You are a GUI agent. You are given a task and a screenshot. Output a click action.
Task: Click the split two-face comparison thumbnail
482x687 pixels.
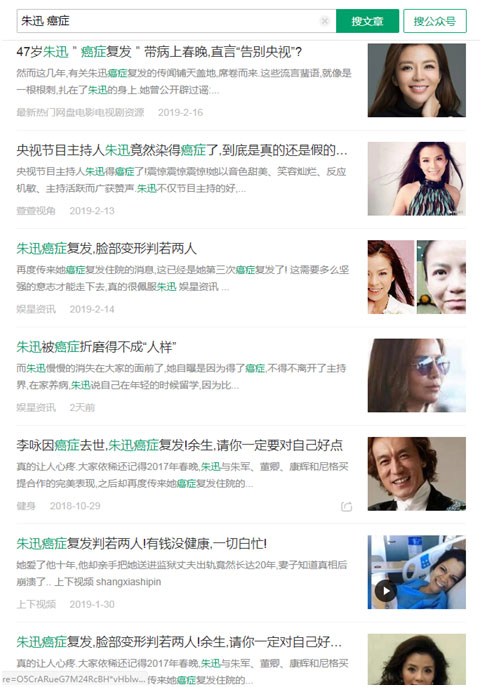tap(417, 277)
